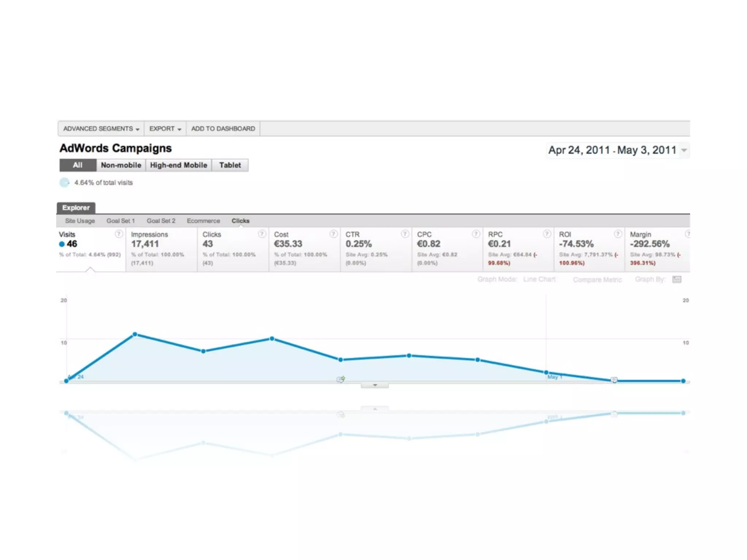Click the help icon beside RPC metric
747x560 pixels.
click(x=547, y=234)
